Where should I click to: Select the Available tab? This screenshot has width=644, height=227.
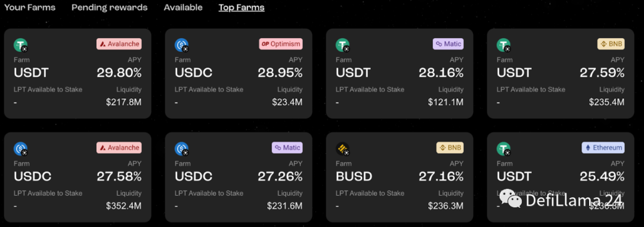pos(183,7)
